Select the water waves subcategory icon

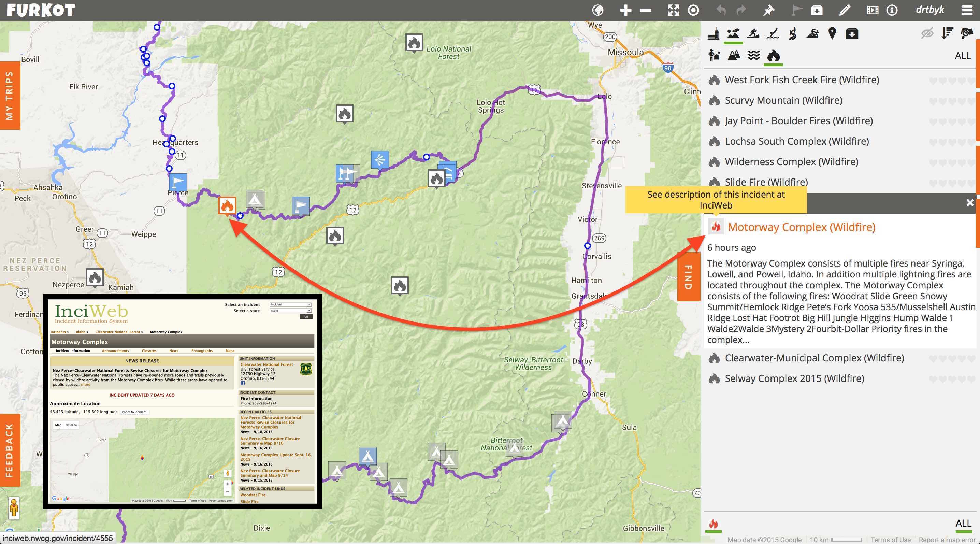(754, 56)
